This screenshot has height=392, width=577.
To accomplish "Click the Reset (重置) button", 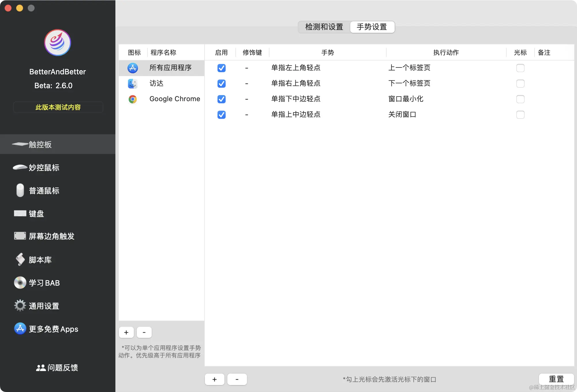I will 556,379.
